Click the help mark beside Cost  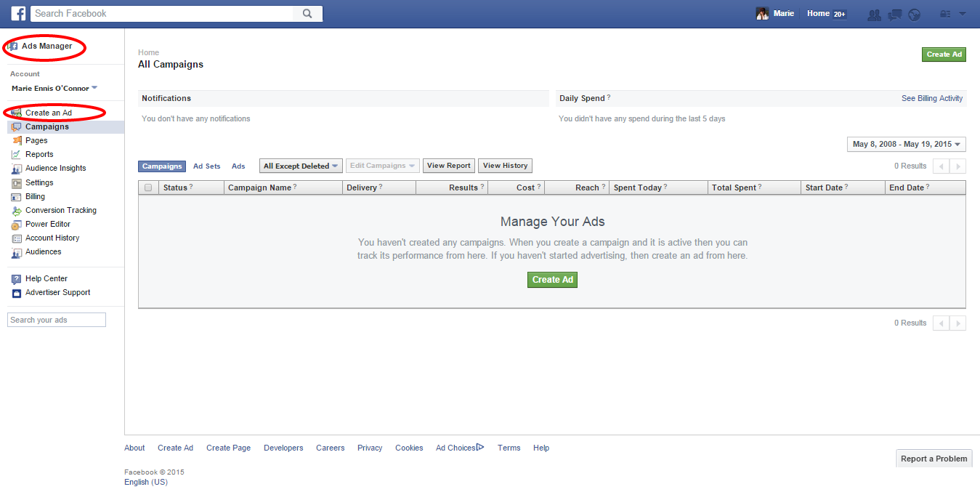point(539,187)
